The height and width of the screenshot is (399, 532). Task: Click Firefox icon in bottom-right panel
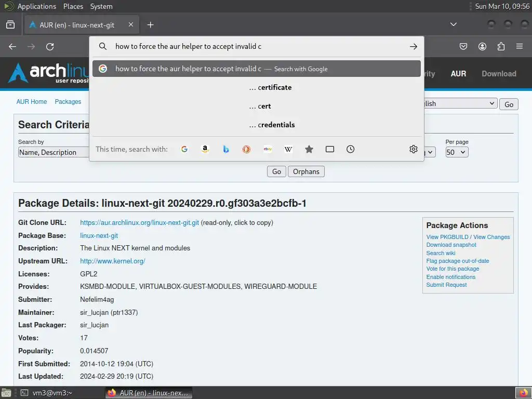coord(524,393)
